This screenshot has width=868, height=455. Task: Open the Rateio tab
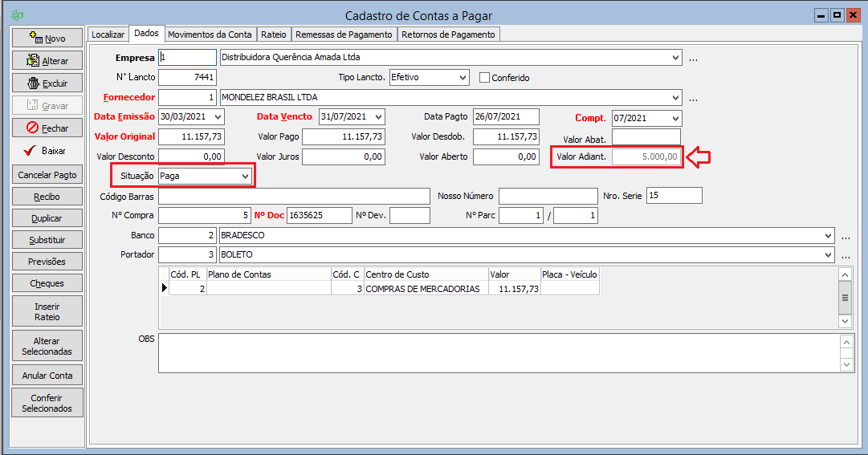[x=274, y=35]
